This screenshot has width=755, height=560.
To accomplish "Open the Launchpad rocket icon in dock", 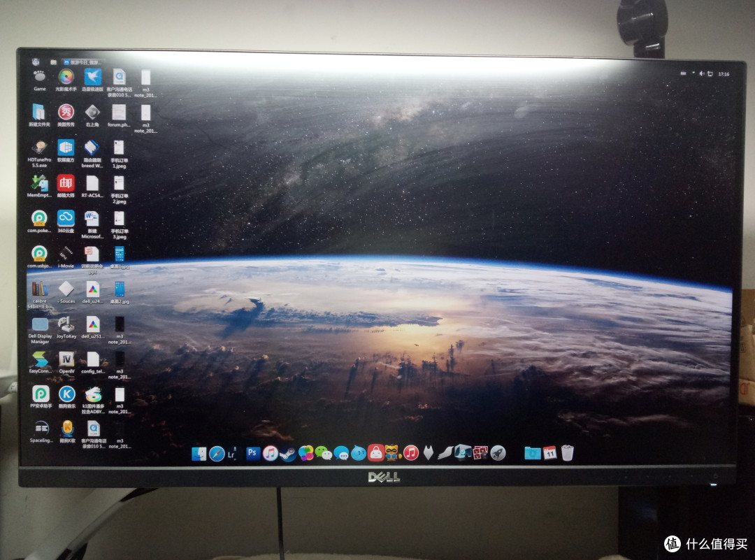I will tap(498, 453).
